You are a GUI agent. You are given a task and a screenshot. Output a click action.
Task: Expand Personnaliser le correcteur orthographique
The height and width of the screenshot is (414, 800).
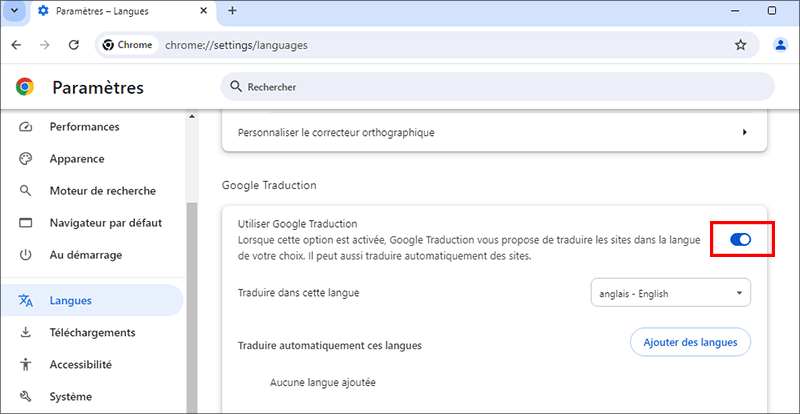pyautogui.click(x=494, y=132)
